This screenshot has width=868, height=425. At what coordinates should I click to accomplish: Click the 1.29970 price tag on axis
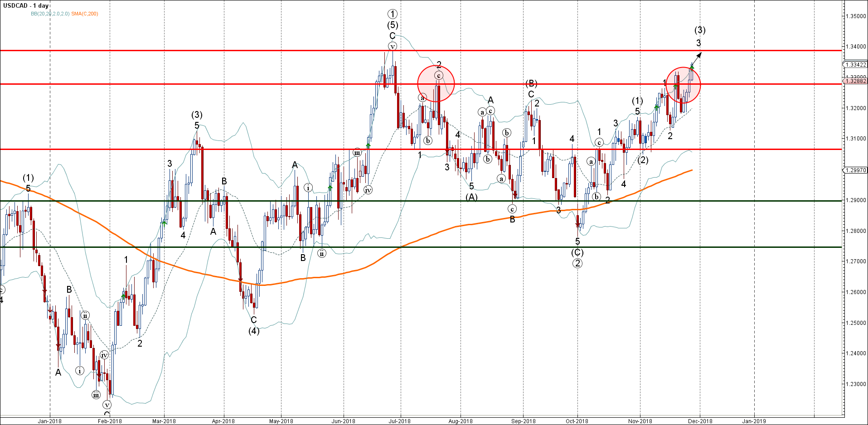click(x=855, y=170)
